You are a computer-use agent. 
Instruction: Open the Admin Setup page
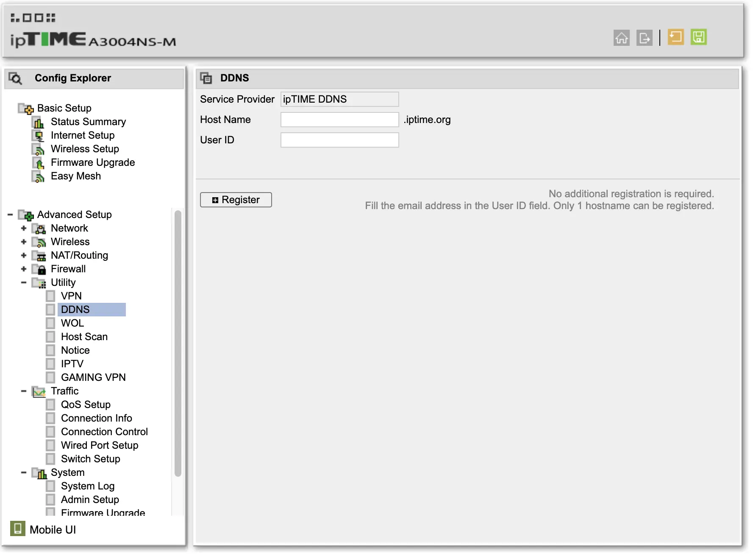90,500
